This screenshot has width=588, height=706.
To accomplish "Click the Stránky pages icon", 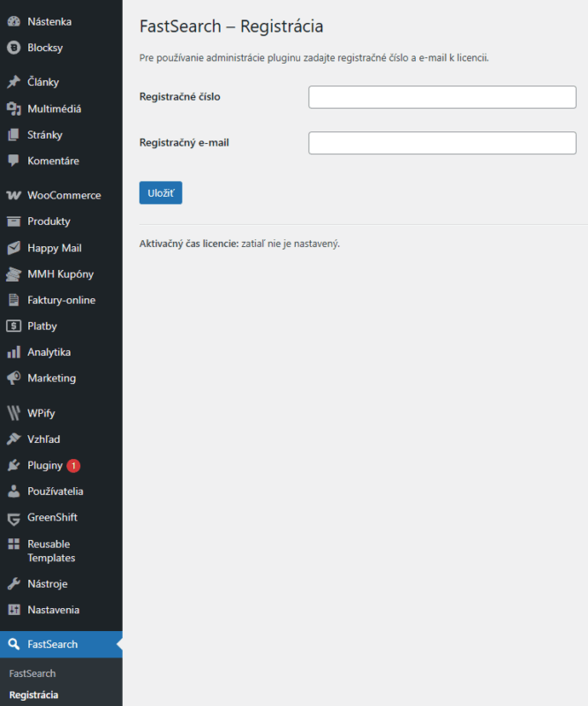I will pos(14,135).
